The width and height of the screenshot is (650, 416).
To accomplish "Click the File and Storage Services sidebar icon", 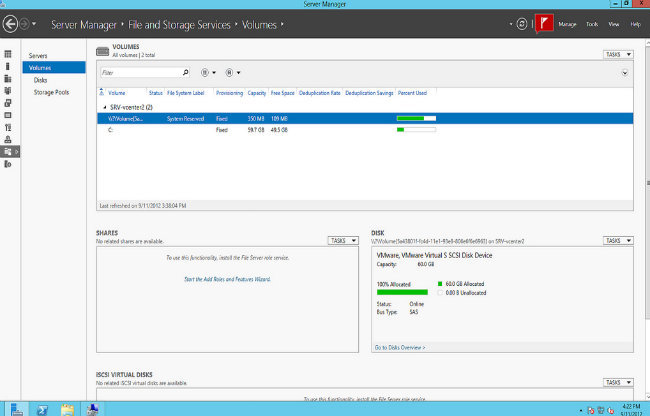I will [x=9, y=151].
